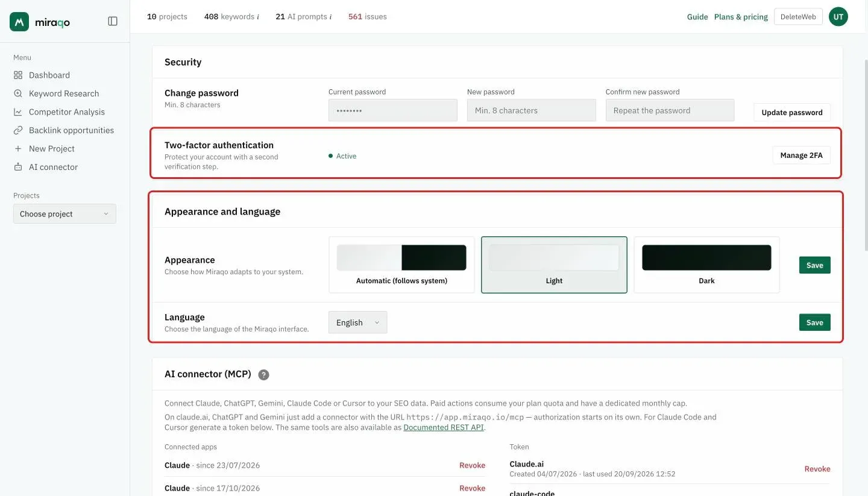
Task: Revoke Claude connected since 23/07/2026
Action: 472,465
